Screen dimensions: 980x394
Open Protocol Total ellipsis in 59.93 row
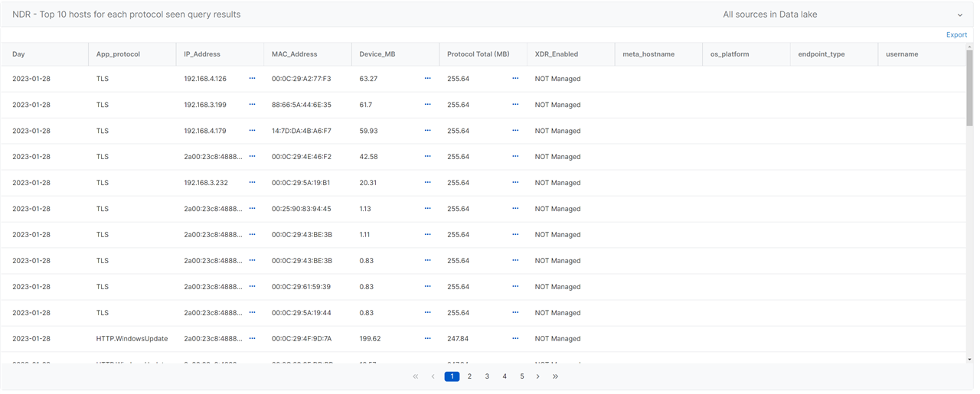click(515, 131)
